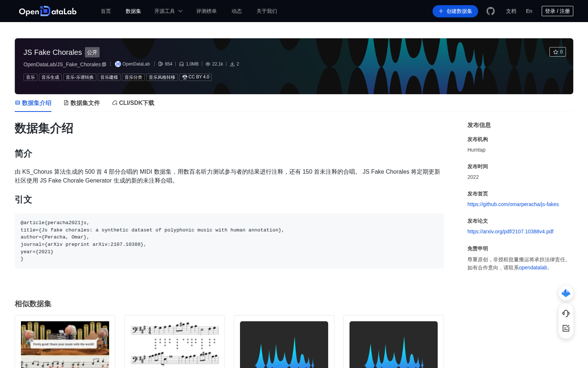Expand the 开源工具 dropdown menu
The width and height of the screenshot is (588, 368).
point(168,11)
